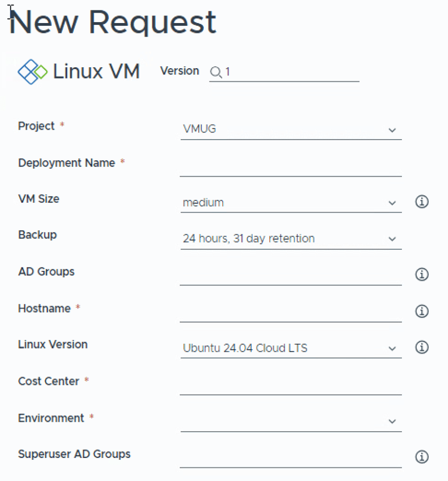Screen dimensions: 448x481
Task: Show info for Hostname field
Action: click(422, 311)
